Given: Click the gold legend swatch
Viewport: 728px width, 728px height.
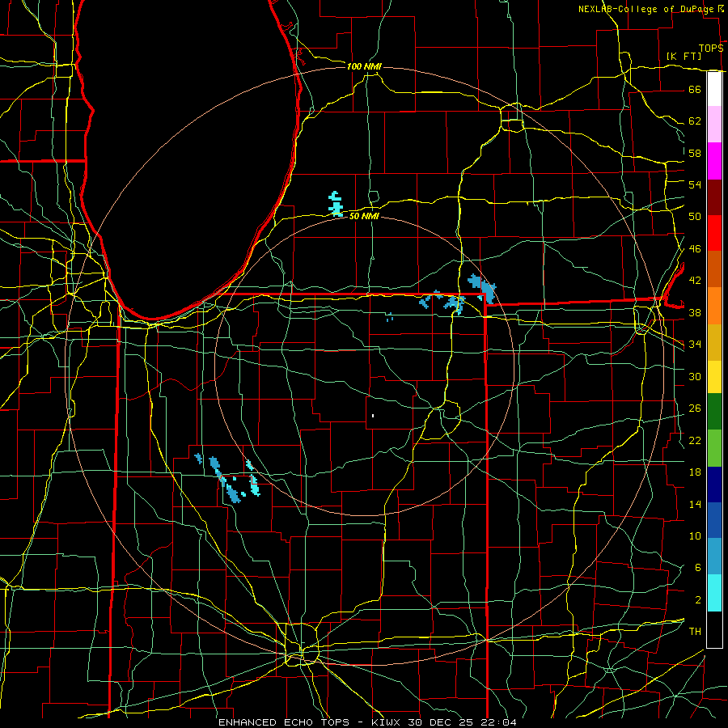Looking at the screenshot, I should tap(714, 342).
